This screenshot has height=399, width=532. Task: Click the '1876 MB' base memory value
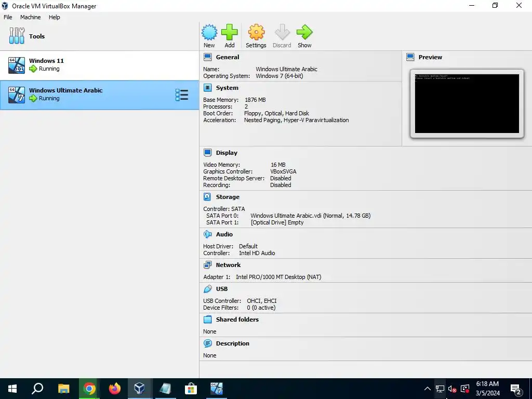(x=255, y=100)
